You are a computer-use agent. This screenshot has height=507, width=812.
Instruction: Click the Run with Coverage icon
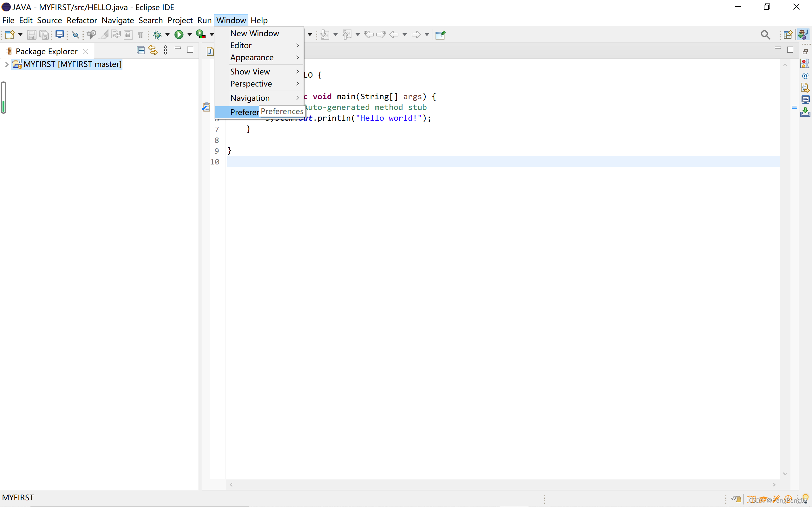pyautogui.click(x=200, y=35)
